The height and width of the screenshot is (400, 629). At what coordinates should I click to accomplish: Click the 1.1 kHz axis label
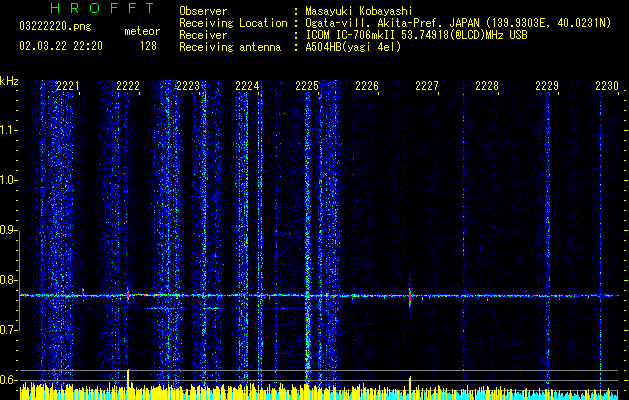click(x=9, y=130)
